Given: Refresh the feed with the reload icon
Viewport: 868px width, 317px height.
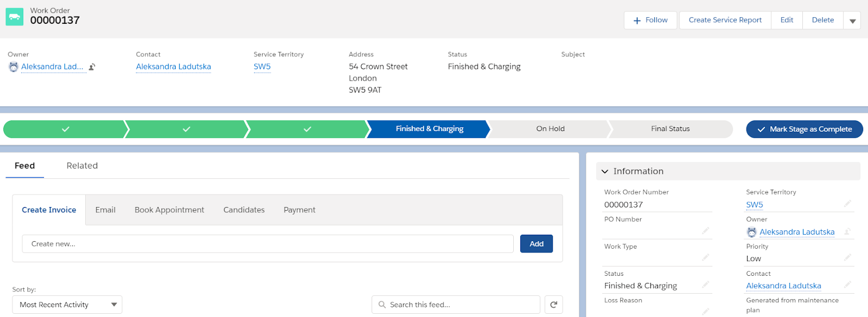Looking at the screenshot, I should point(553,305).
